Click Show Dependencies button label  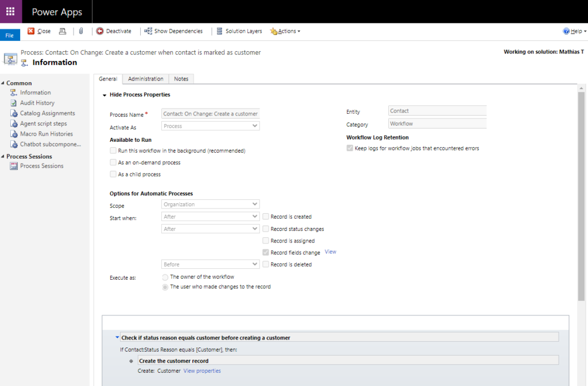coord(179,31)
